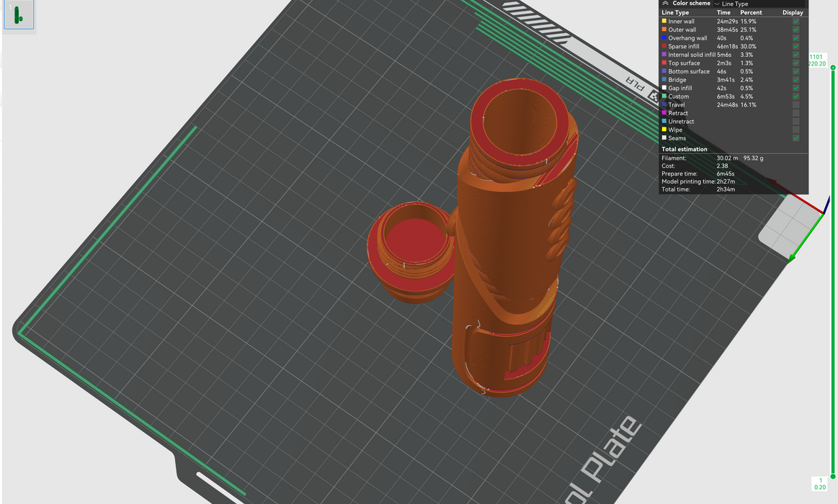Toggle the Top surface display checkbox
The image size is (838, 504).
[x=795, y=63]
